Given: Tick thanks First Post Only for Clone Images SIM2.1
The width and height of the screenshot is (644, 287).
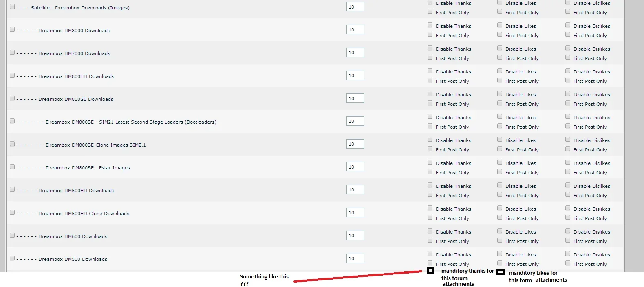Looking at the screenshot, I should point(430,149).
